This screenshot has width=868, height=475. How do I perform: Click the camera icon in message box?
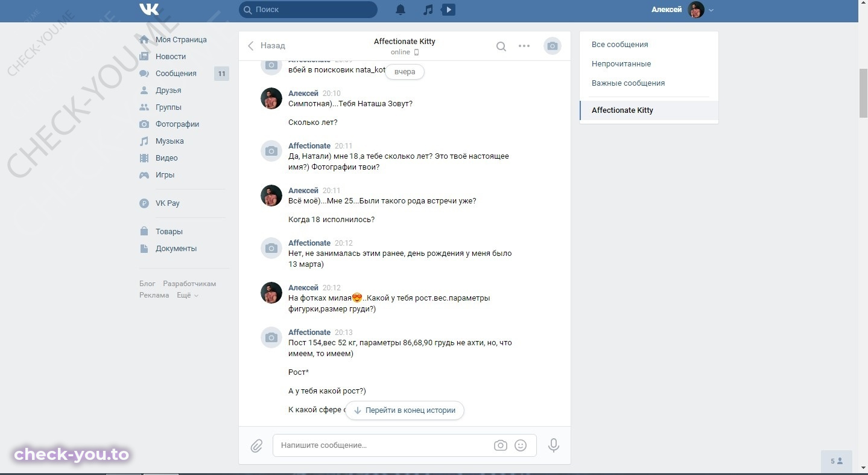pos(501,445)
